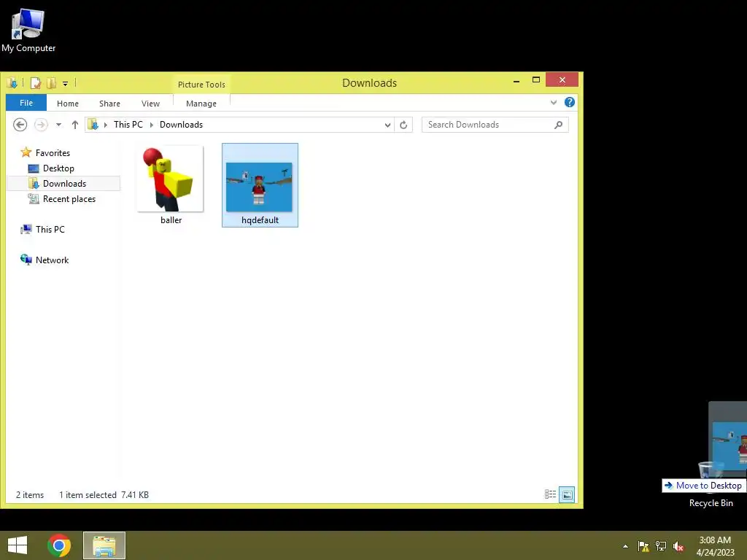Click the baller file name label
Image resolution: width=747 pixels, height=560 pixels.
point(171,220)
